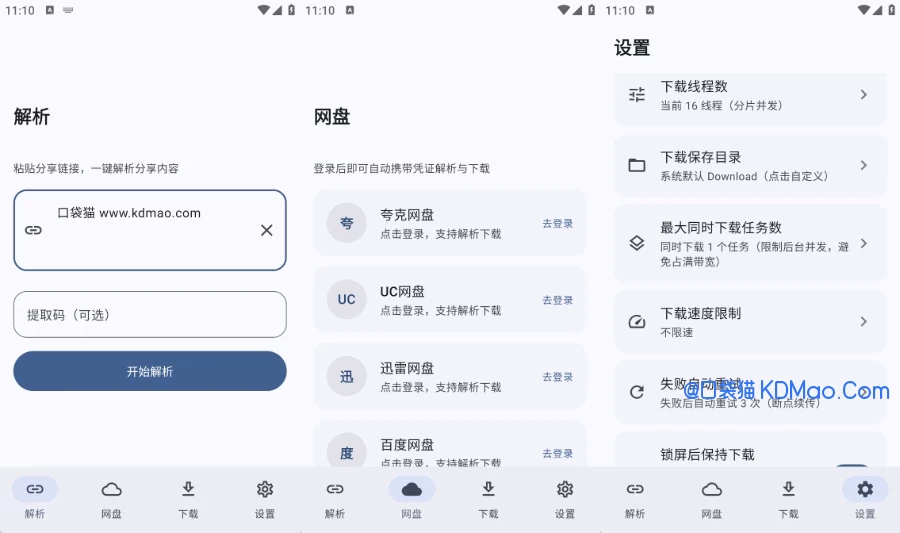
Task: Click the 登录后即可自动携带凭证解析与下载 text
Action: (x=402, y=169)
